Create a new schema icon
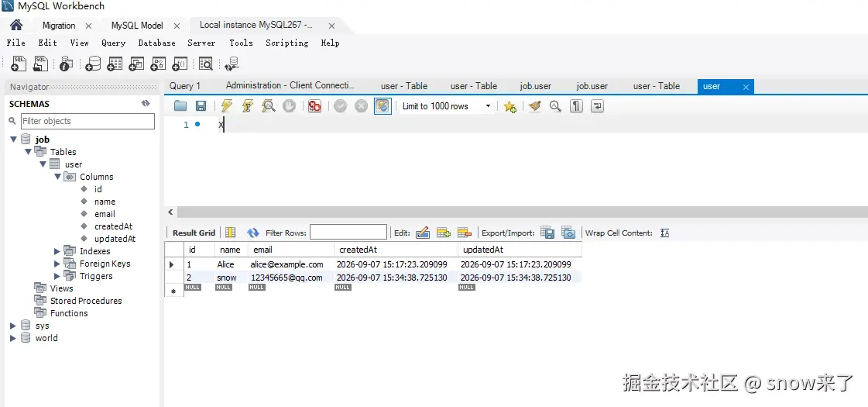868x407 pixels. click(x=93, y=64)
